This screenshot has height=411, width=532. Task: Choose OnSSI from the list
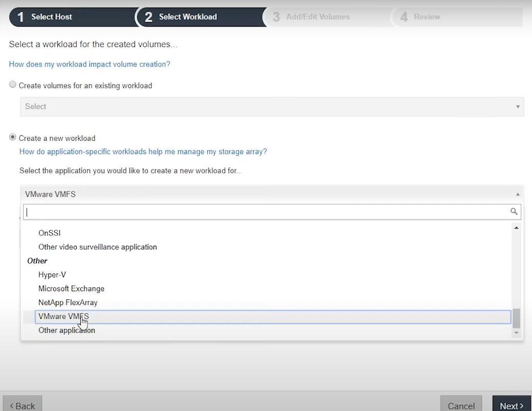(50, 233)
